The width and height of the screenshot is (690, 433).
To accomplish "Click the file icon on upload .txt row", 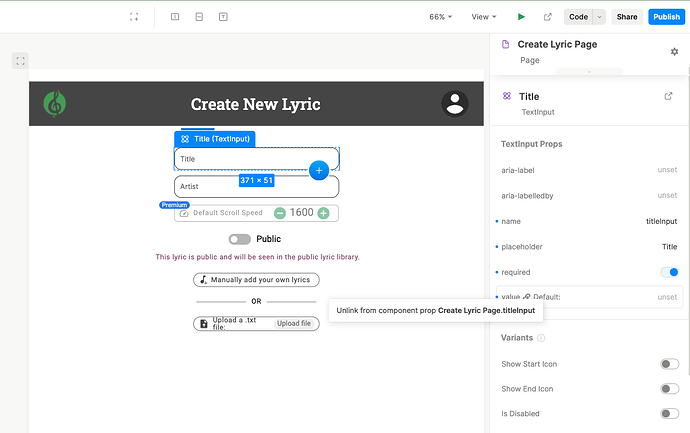I will tap(204, 323).
